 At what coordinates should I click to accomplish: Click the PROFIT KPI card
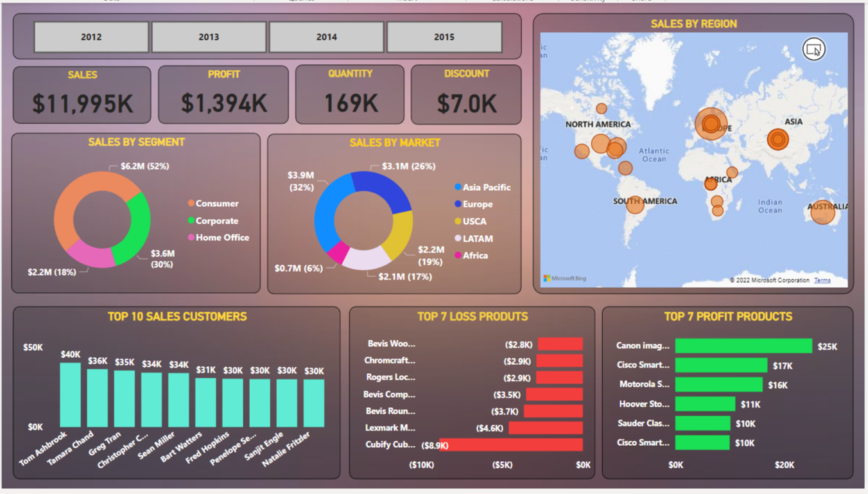(223, 94)
